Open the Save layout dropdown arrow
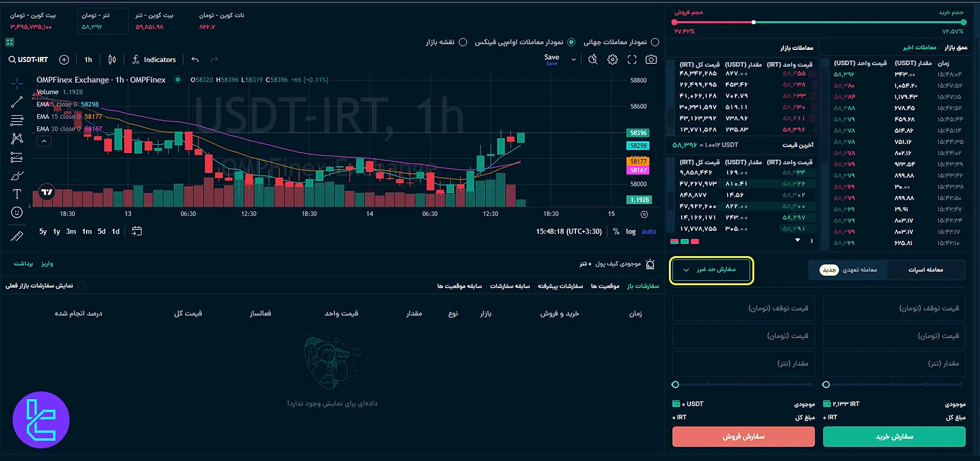 click(573, 60)
